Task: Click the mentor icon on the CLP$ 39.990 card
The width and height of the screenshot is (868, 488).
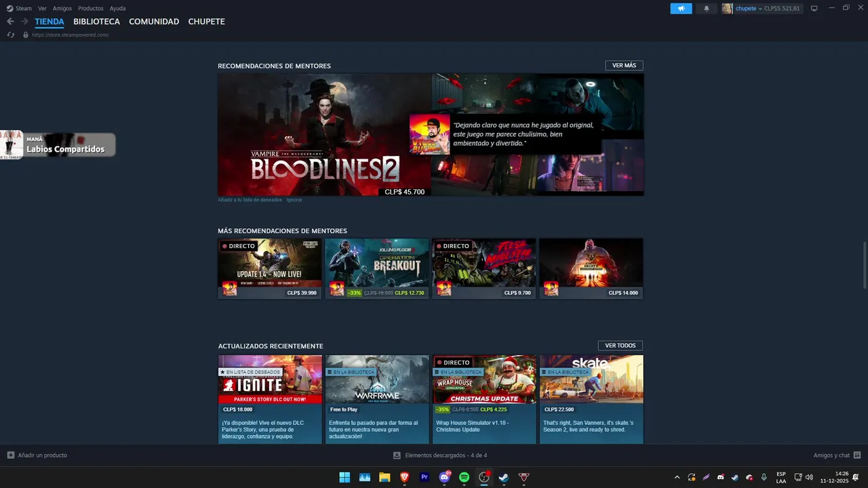Action: point(230,289)
